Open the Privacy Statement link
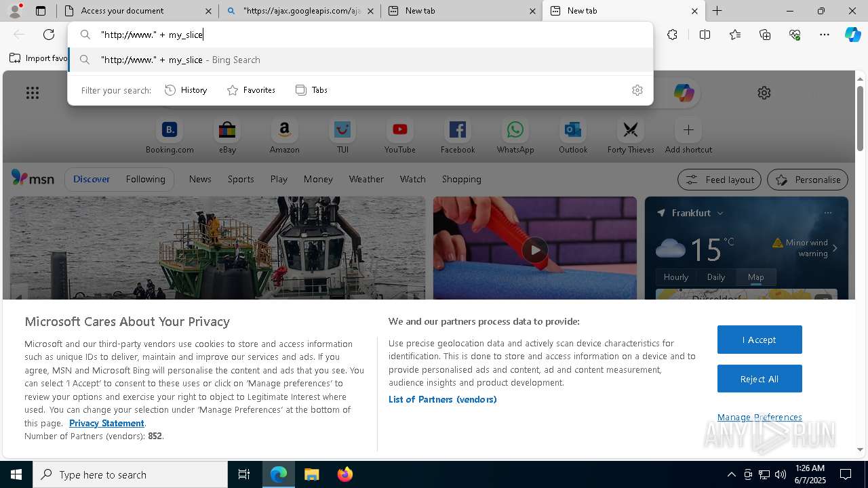868x488 pixels. tap(106, 423)
